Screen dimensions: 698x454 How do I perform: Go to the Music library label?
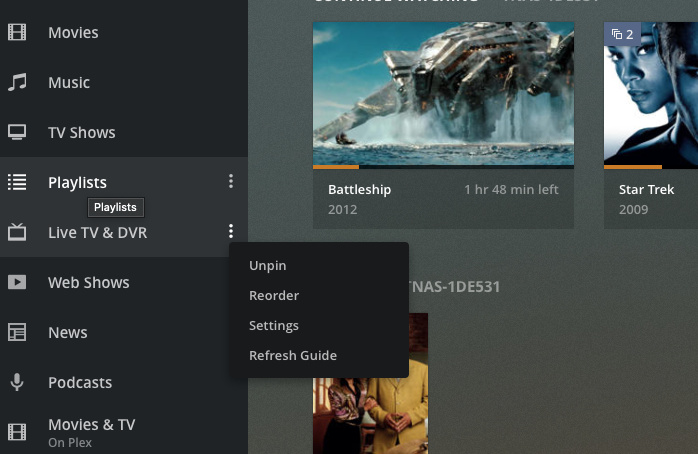click(x=69, y=82)
